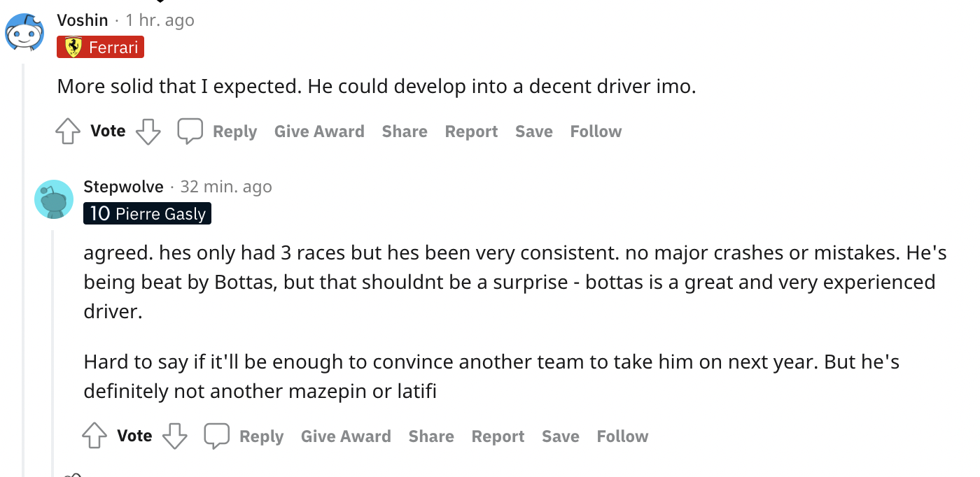Report Voshin's comment

pos(471,131)
